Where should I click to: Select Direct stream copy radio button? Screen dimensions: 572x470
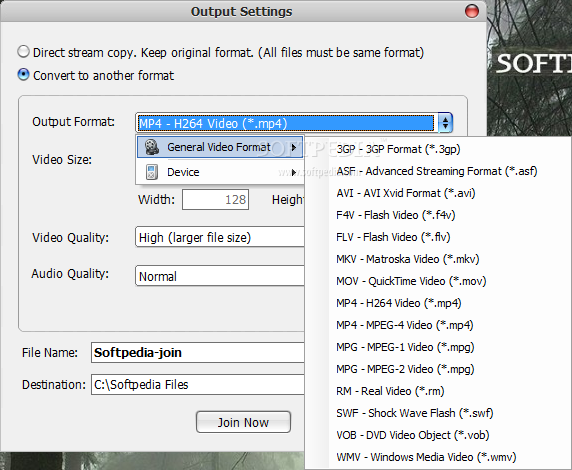tap(23, 52)
